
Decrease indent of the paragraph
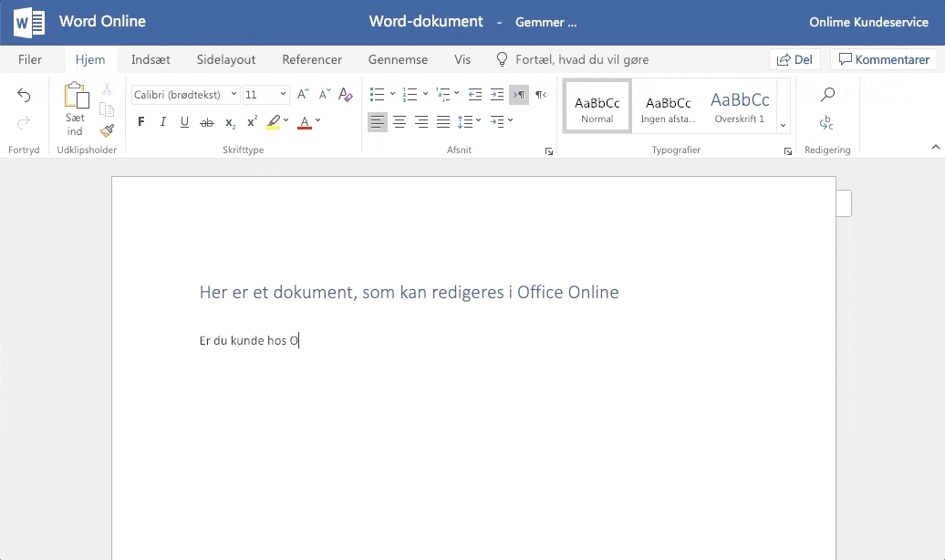pyautogui.click(x=475, y=94)
